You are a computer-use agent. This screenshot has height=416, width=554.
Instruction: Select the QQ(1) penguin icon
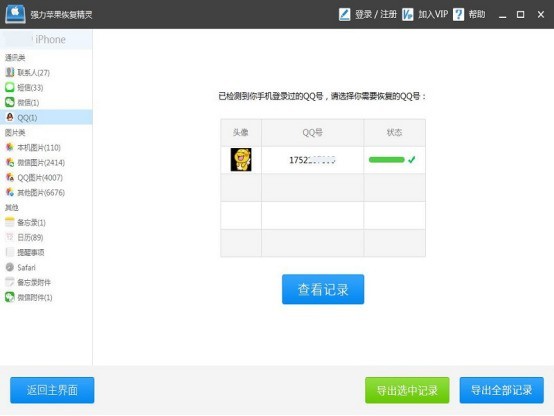pyautogui.click(x=10, y=117)
